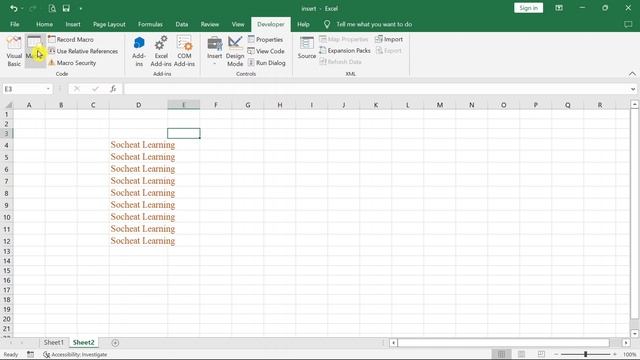Select the Sheet2 tab
Viewport: 640px width, 360px height.
pyautogui.click(x=83, y=342)
